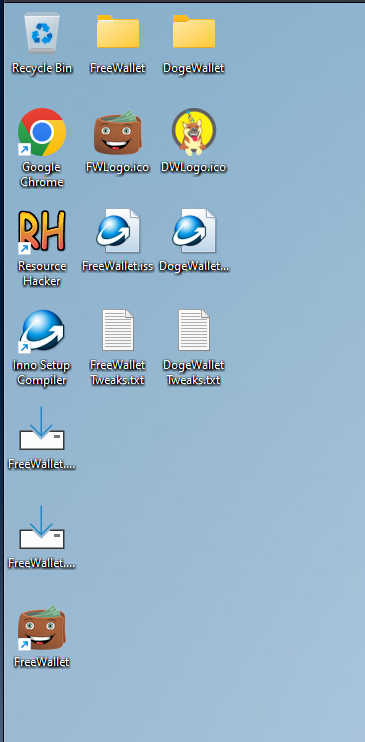The height and width of the screenshot is (742, 365).
Task: Select the FreeWallet installer just below Inno Setup Compiler
Action: 42,428
